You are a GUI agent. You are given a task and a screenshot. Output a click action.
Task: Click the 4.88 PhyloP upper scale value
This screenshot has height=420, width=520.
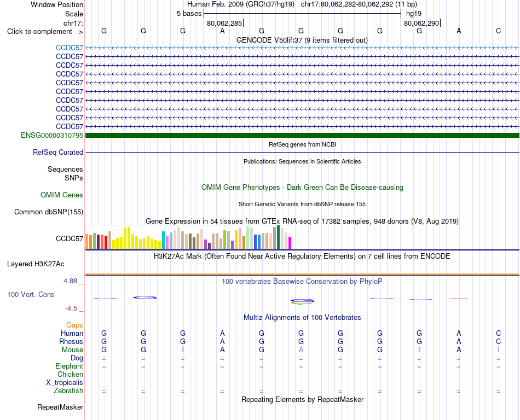[x=70, y=281]
